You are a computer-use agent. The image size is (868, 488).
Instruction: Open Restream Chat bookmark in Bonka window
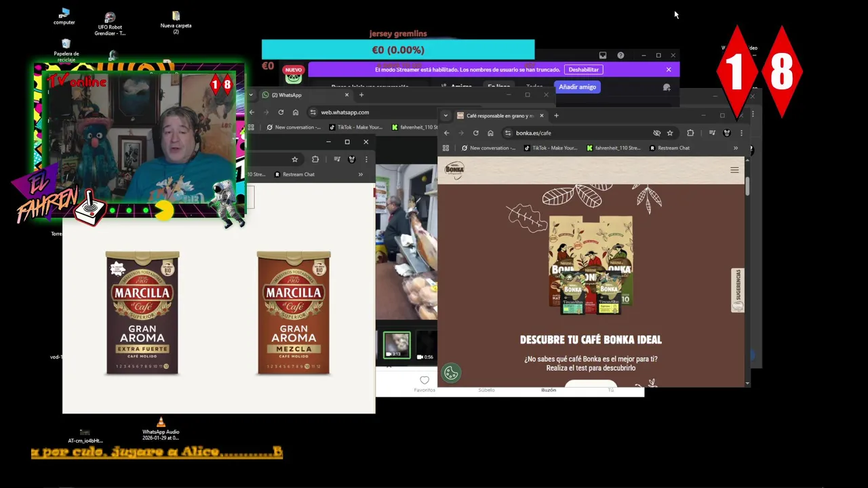[669, 148]
